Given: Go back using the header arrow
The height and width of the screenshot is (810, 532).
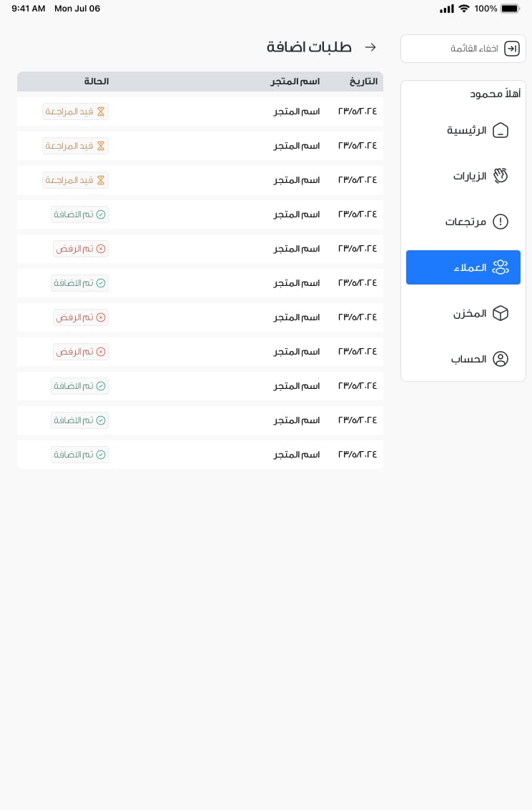Looking at the screenshot, I should tap(370, 47).
